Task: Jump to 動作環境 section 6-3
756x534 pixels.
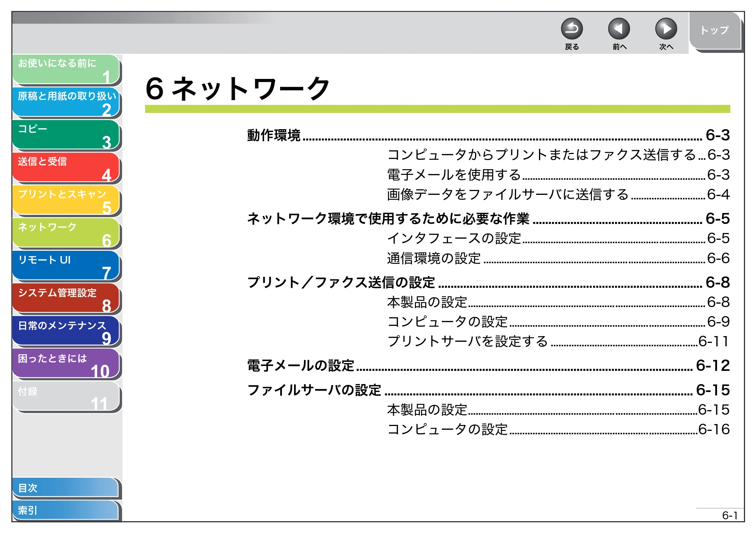Action: [x=488, y=135]
